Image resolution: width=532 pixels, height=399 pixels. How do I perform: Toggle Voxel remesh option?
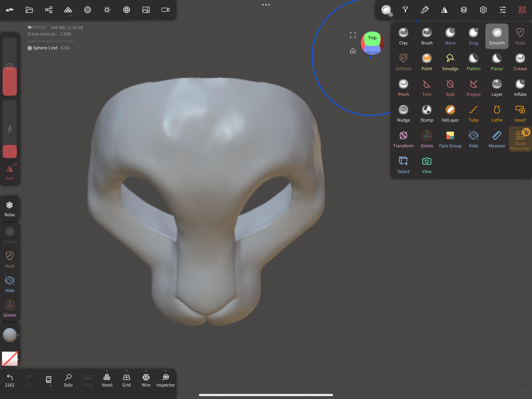[x=107, y=380]
